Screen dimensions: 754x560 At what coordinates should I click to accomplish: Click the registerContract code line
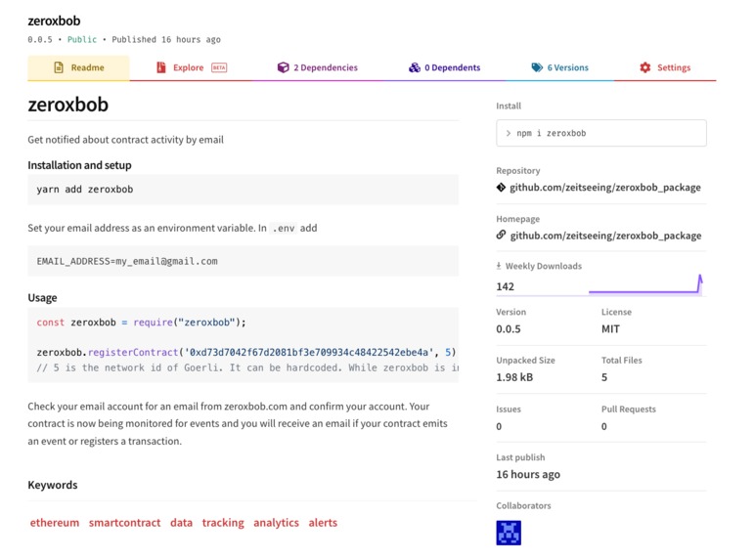tap(246, 353)
